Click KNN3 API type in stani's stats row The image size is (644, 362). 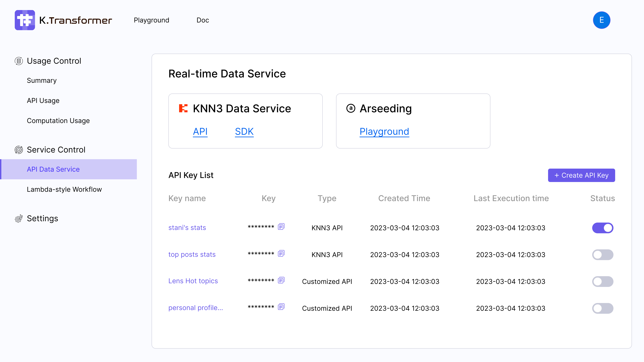tap(327, 228)
